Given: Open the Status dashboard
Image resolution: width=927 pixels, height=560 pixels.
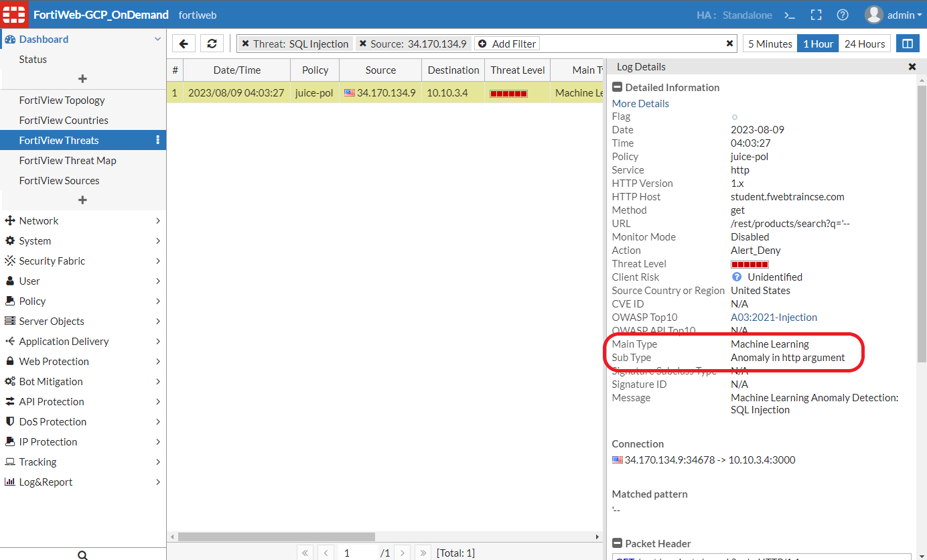Looking at the screenshot, I should [33, 59].
